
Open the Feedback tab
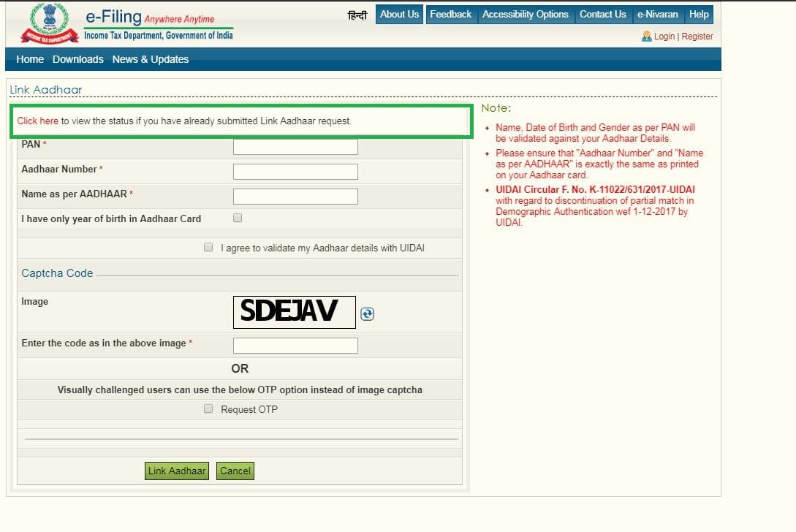[x=451, y=14]
